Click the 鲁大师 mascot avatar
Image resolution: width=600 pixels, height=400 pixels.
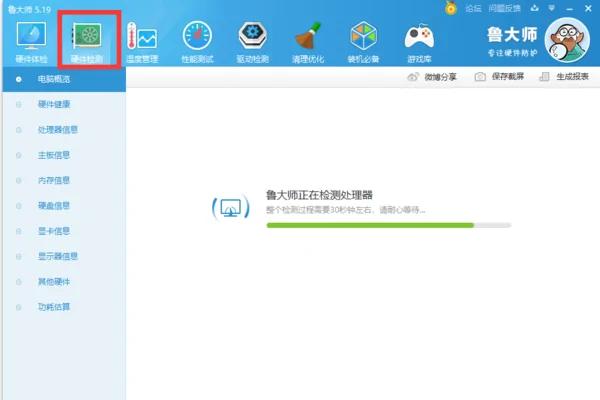click(x=567, y=40)
